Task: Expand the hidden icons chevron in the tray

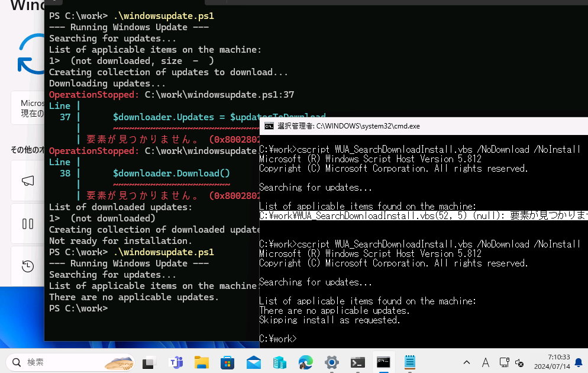Action: 467,362
